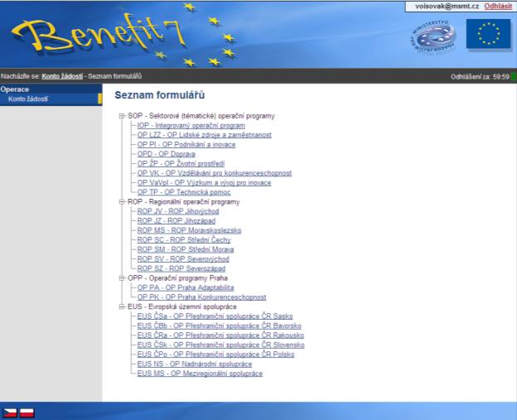This screenshot has width=517, height=420.
Task: Collapse the ROP regional programs tree node
Action: click(122, 202)
